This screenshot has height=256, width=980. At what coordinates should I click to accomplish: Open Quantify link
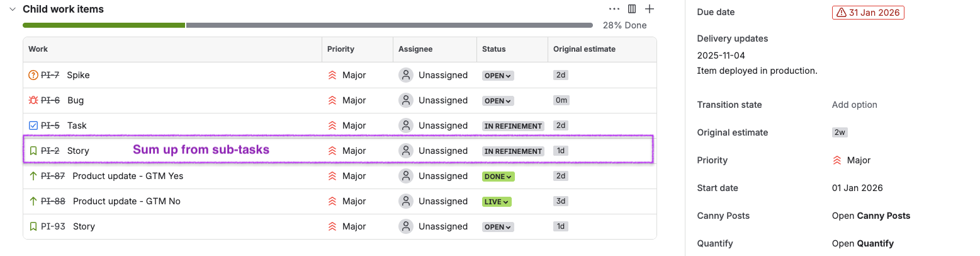point(863,243)
